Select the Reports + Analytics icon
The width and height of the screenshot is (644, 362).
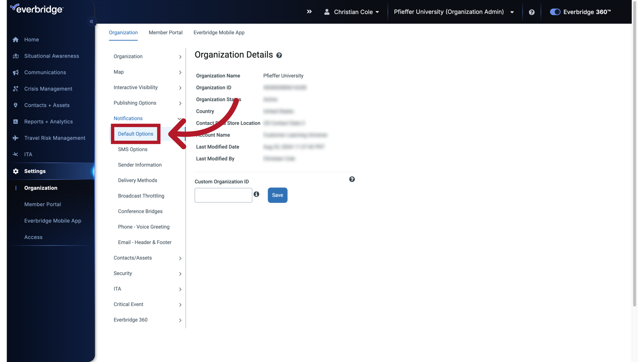16,121
